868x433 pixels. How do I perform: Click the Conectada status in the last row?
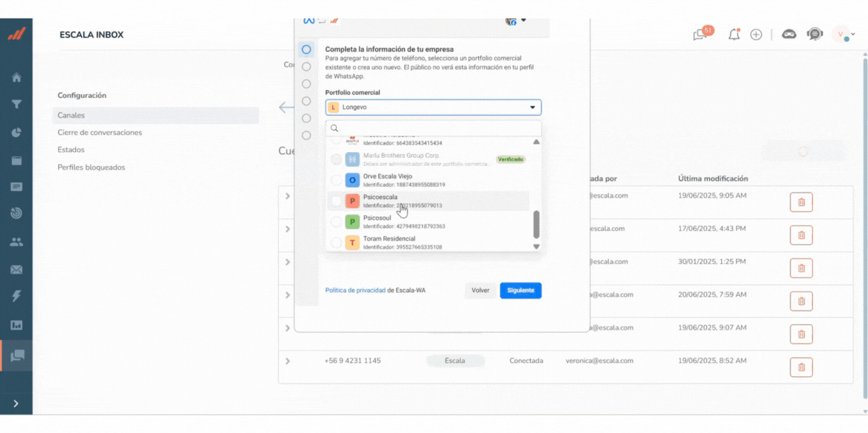(526, 361)
